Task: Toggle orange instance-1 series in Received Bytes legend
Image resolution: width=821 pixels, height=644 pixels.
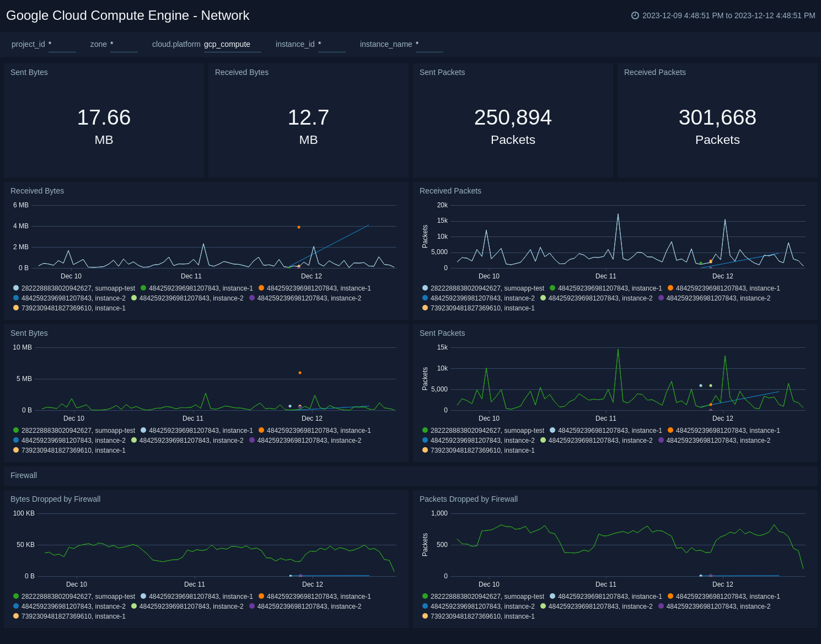Action: tap(315, 288)
